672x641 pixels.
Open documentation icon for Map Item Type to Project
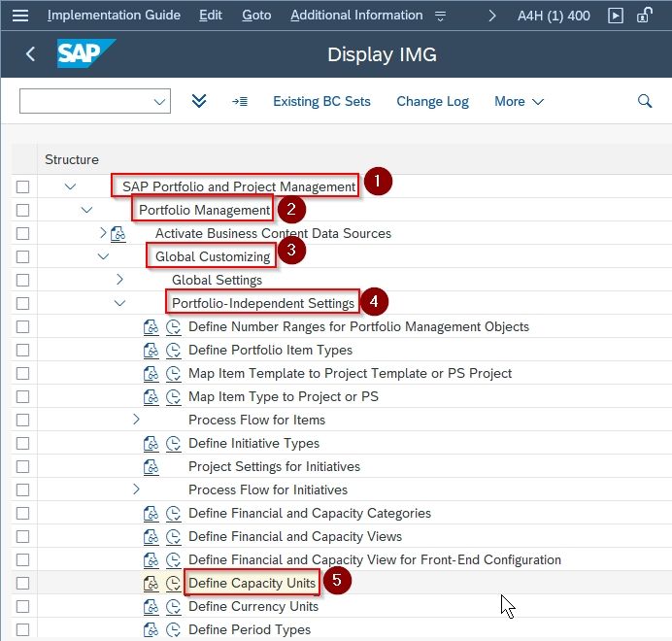[x=151, y=397]
